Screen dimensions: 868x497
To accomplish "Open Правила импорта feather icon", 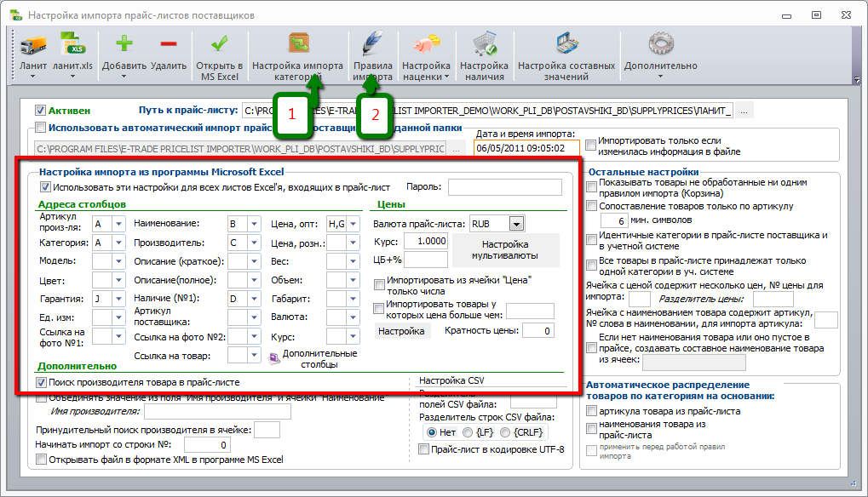I will [372, 43].
